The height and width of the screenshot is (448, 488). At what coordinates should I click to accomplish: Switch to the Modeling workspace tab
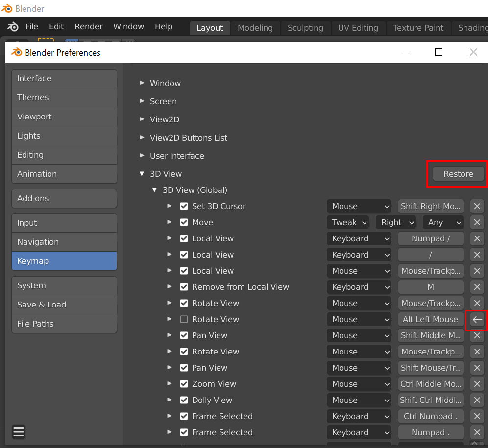click(x=255, y=28)
